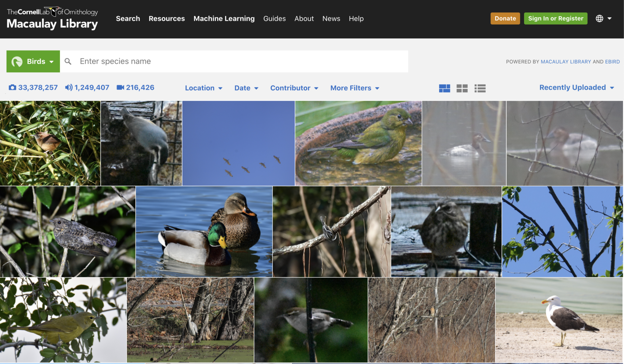Open yellow warbler in leaves photo

63,320
